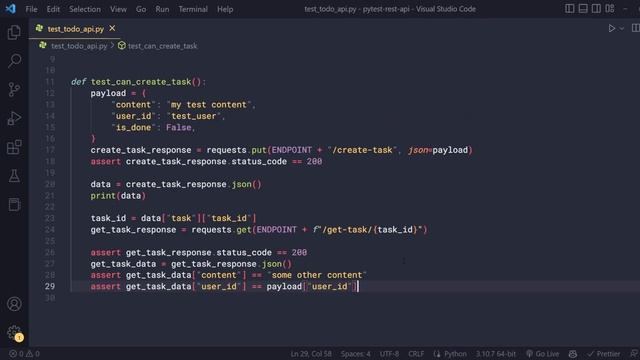Click get_task_data variable on line 27
This screenshot has width=640, height=360.
[x=123, y=264]
